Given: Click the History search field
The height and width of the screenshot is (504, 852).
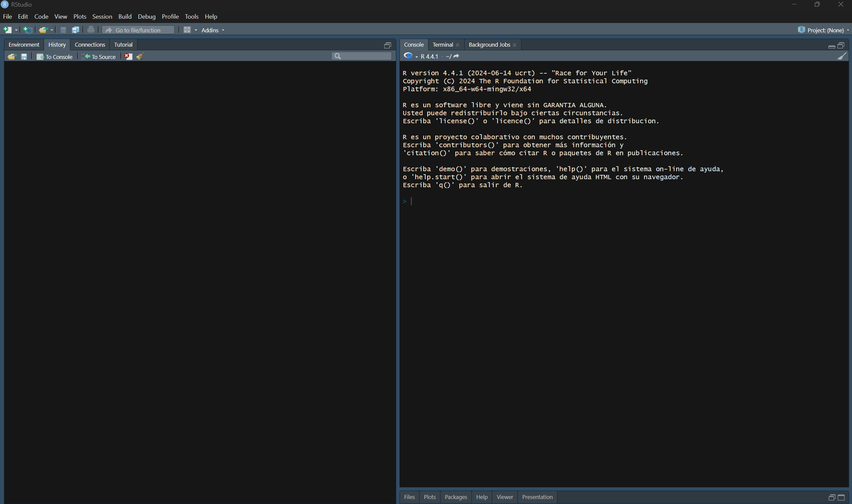Looking at the screenshot, I should click(362, 56).
